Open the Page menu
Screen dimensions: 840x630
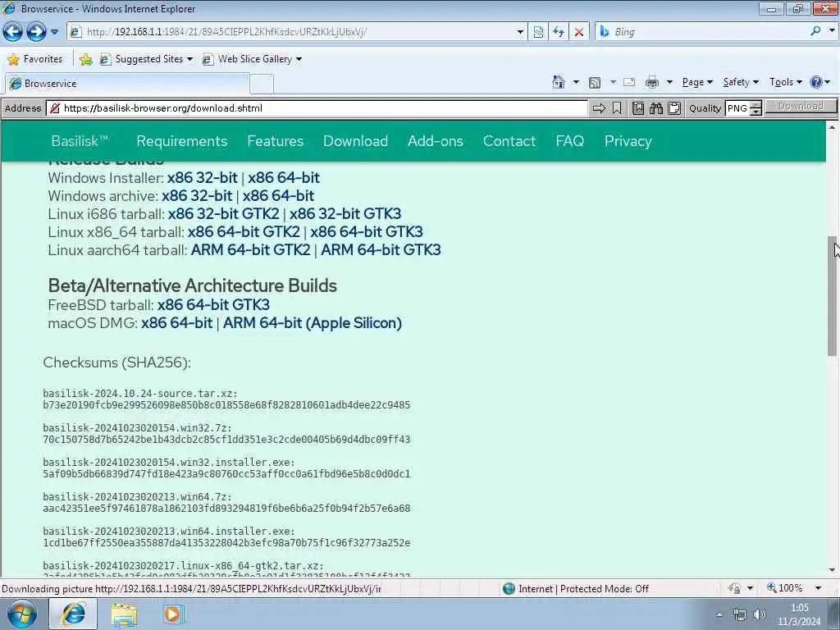click(x=697, y=82)
